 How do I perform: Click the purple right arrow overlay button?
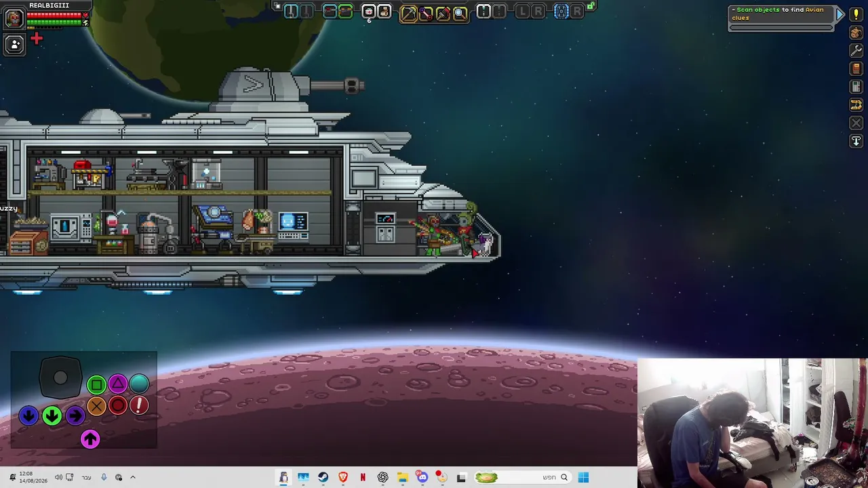(x=75, y=415)
